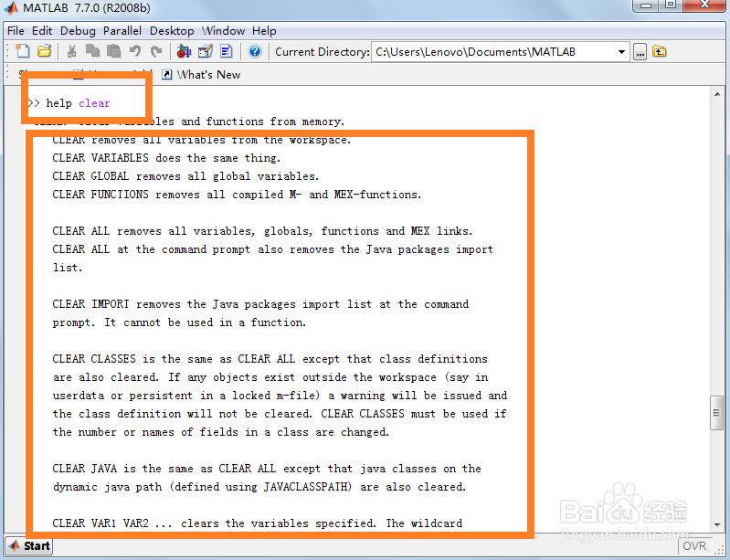Click the 'help clear' command line
Image resolution: width=730 pixels, height=560 pixels.
[x=69, y=103]
